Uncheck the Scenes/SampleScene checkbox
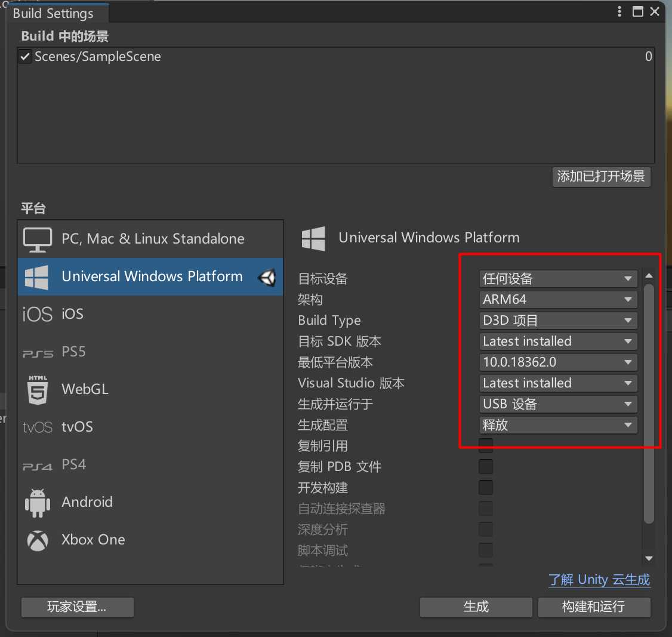Screen dimensions: 672x637 [25, 57]
